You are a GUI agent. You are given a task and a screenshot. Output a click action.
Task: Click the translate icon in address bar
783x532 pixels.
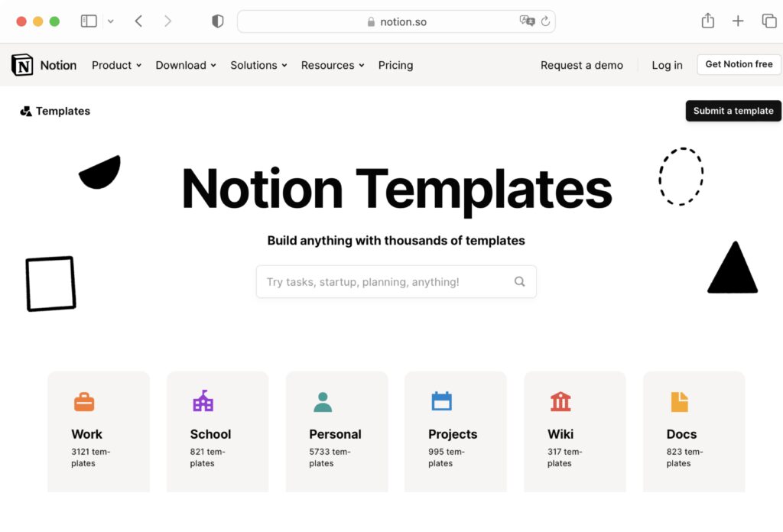[x=527, y=21]
